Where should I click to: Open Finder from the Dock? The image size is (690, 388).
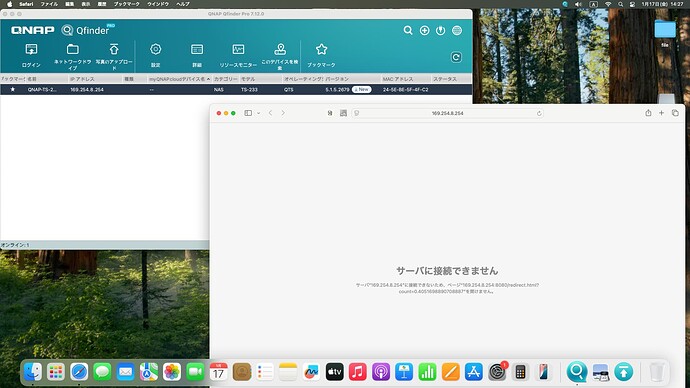[33, 372]
